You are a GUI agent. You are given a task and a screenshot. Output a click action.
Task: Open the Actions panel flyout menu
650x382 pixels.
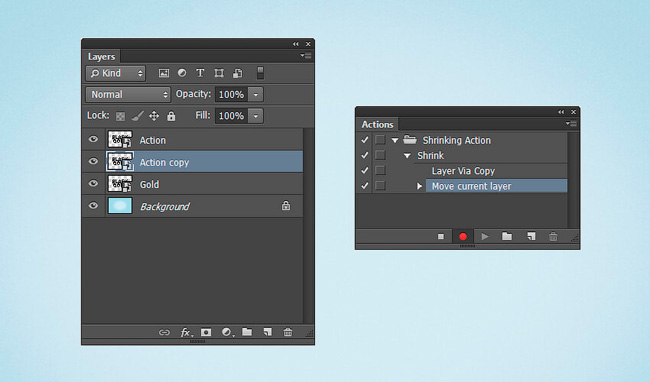click(572, 123)
